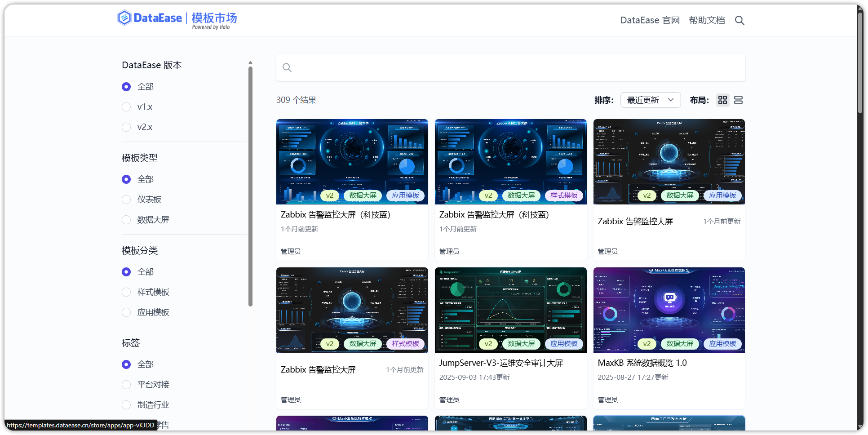Screen dimensions: 868x435
Task: Select the v1.x version filter
Action: 126,107
